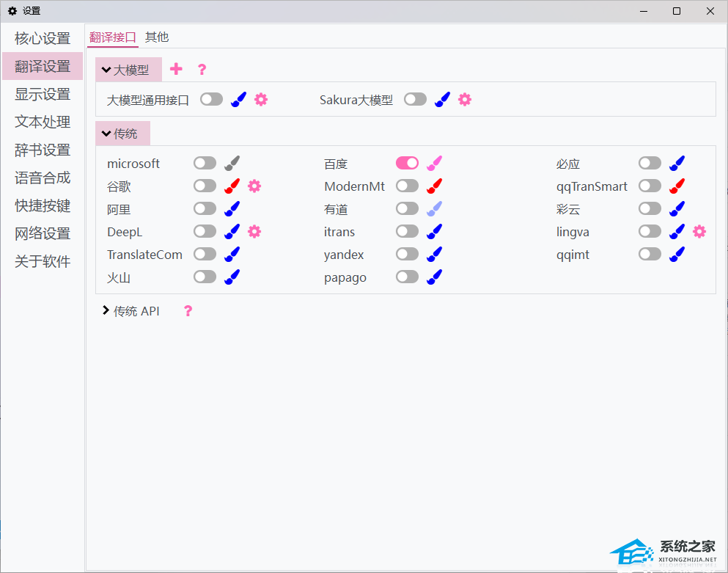The width and height of the screenshot is (728, 573).
Task: Open the gear settings for lingva
Action: pos(699,231)
